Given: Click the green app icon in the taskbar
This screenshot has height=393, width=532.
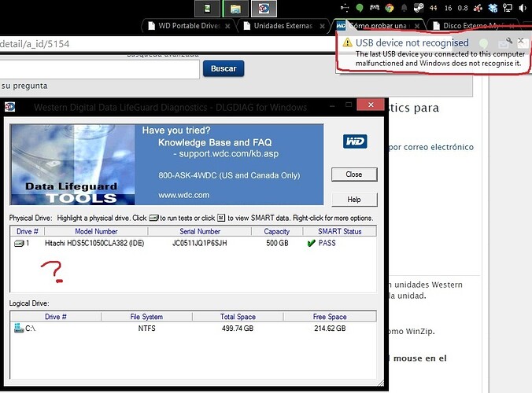Looking at the screenshot, I should (x=207, y=9).
